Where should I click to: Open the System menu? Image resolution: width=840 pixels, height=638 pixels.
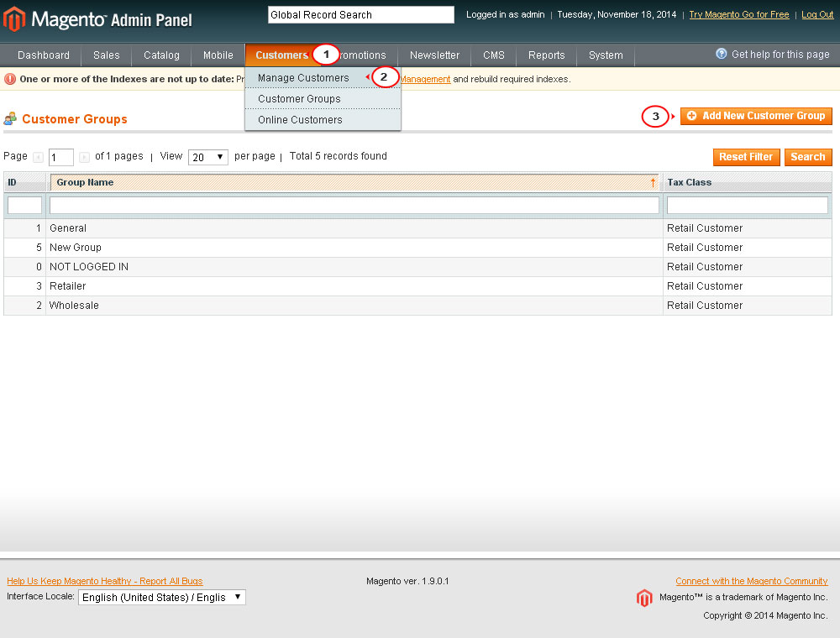606,55
